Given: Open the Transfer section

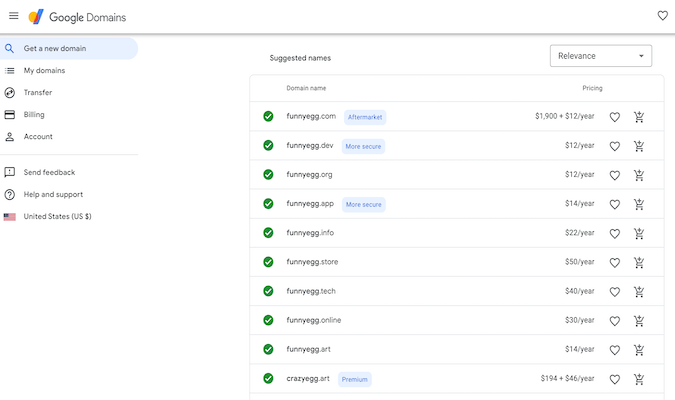Looking at the screenshot, I should tap(38, 92).
